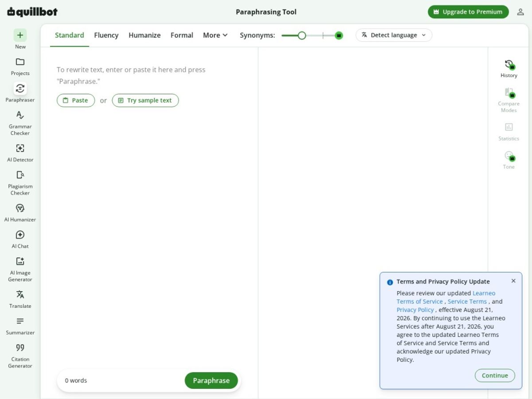Image resolution: width=532 pixels, height=399 pixels.
Task: Open the AI Detector tool
Action: click(x=20, y=153)
